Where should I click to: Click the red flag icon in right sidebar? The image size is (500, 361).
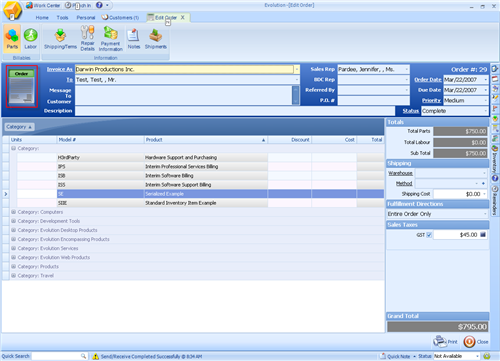coord(495,109)
